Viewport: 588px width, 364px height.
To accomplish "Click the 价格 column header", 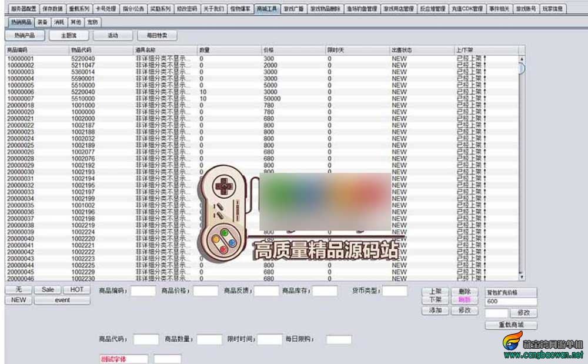I will tap(293, 50).
